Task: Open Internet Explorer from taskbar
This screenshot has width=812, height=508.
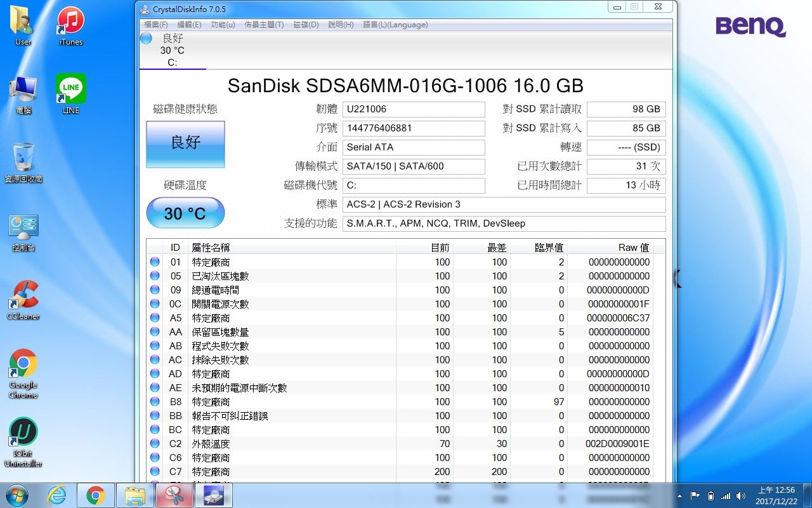Action: click(x=56, y=495)
